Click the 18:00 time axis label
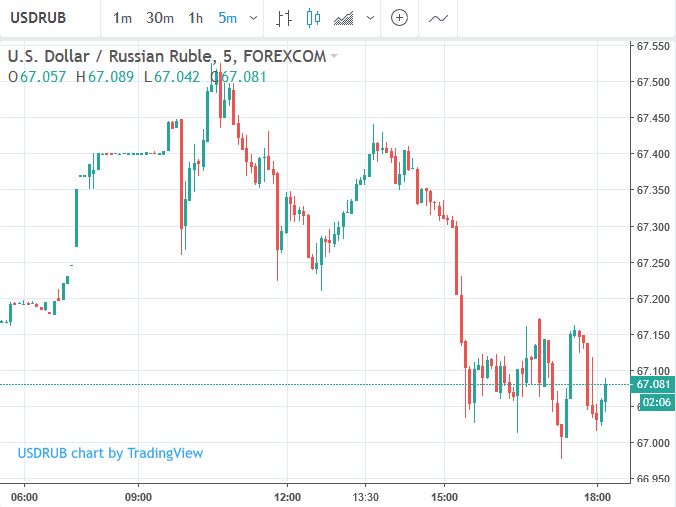The image size is (676, 507). [x=597, y=497]
